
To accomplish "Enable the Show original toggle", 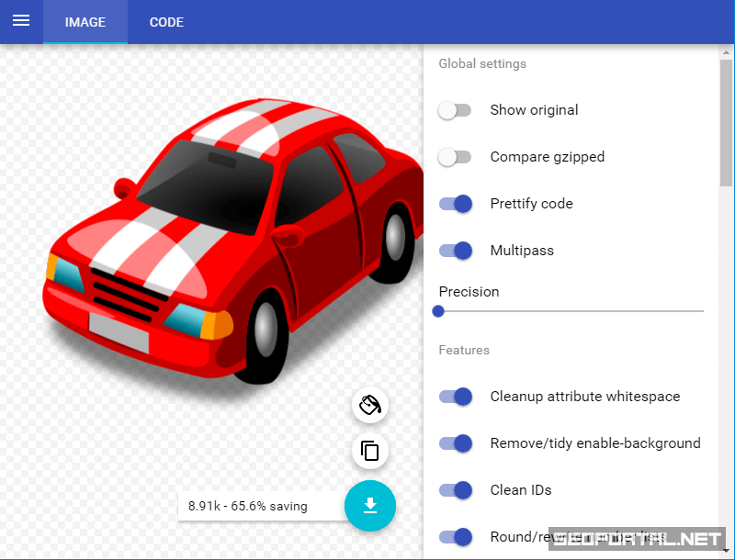I will point(455,110).
